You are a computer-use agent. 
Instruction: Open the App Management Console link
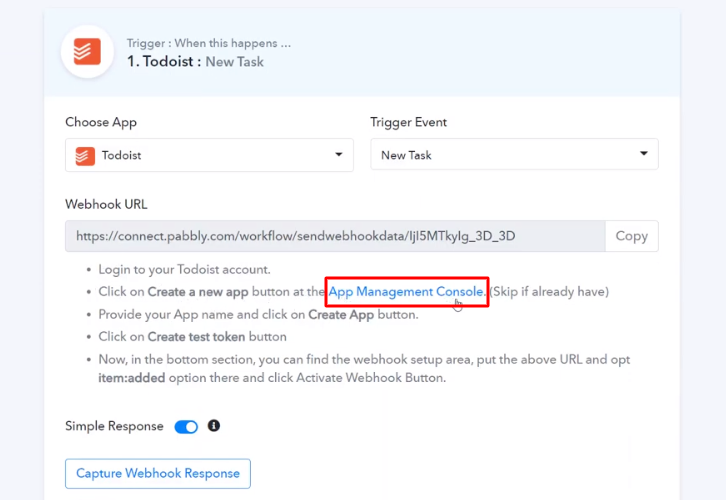(406, 292)
